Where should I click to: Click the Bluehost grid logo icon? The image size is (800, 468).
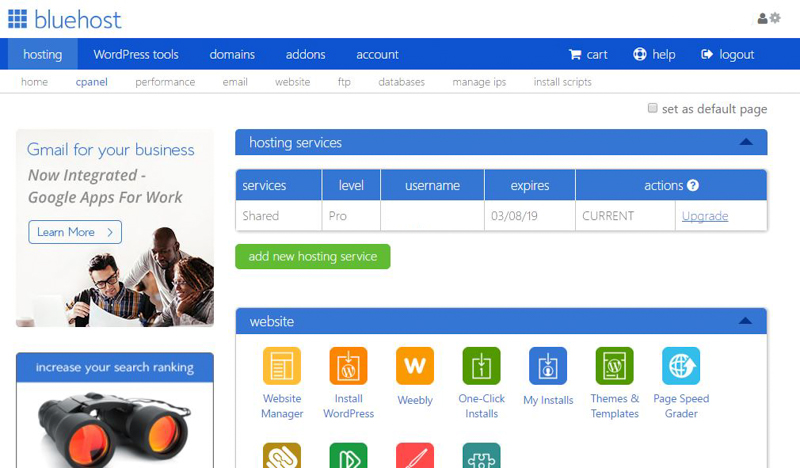point(17,19)
